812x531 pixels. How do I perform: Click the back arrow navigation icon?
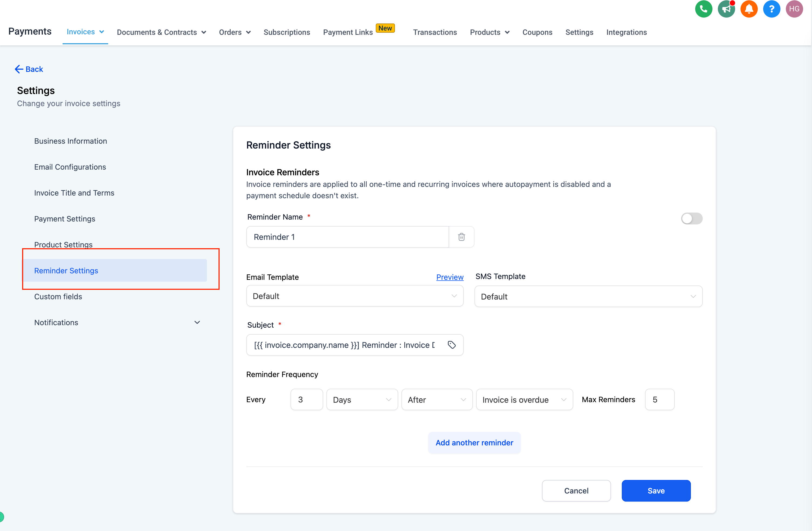pyautogui.click(x=18, y=69)
